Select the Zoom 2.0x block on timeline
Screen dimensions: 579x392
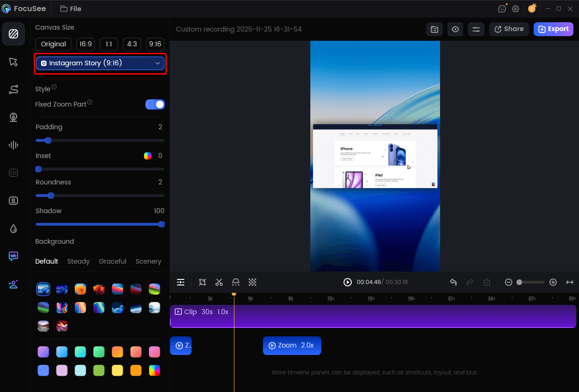292,346
